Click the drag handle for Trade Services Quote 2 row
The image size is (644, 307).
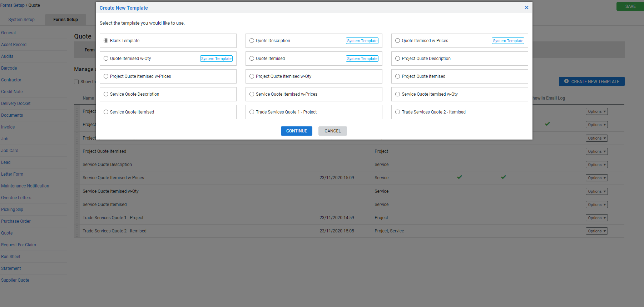click(x=77, y=231)
